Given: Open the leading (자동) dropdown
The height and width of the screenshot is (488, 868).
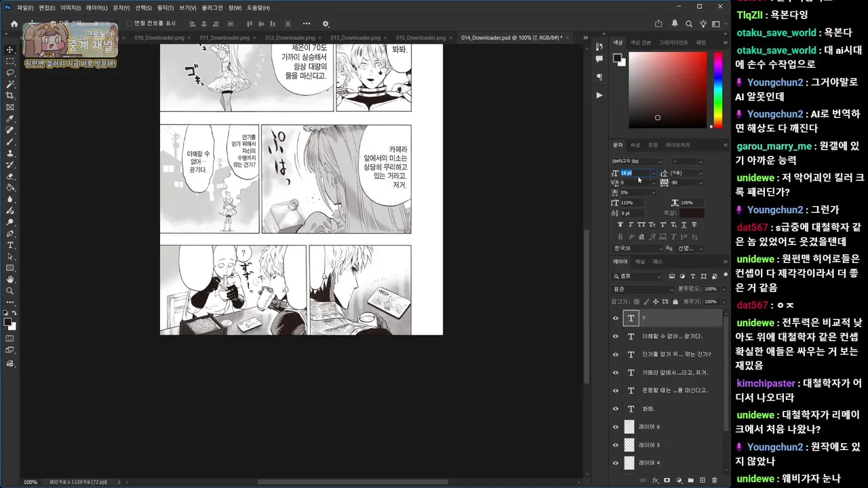Looking at the screenshot, I should tap(701, 173).
